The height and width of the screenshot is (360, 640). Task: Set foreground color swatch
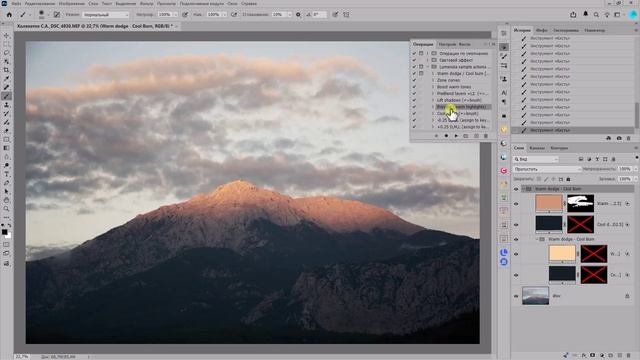point(4,232)
